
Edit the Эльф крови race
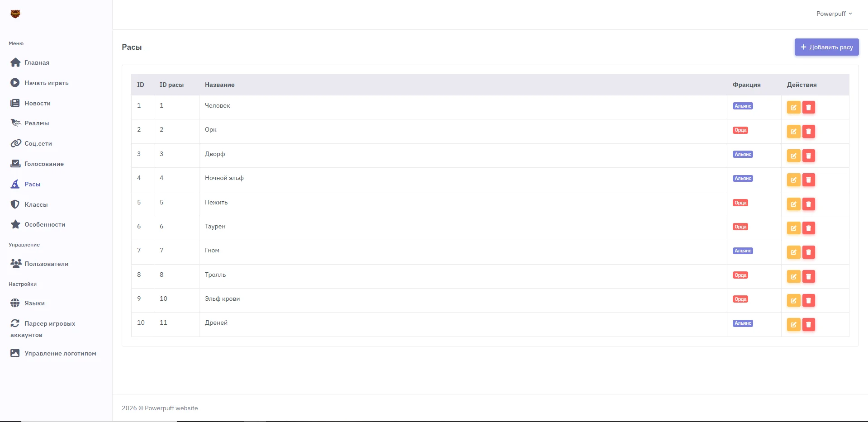click(793, 300)
